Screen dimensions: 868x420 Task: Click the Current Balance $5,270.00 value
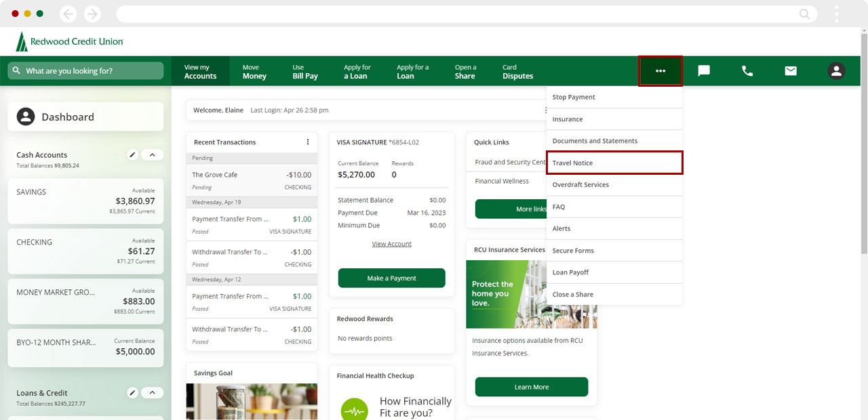tap(356, 175)
